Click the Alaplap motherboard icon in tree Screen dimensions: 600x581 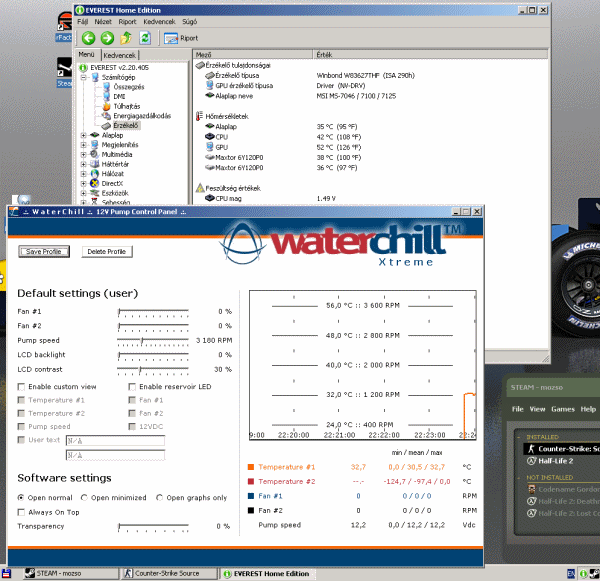(95, 135)
